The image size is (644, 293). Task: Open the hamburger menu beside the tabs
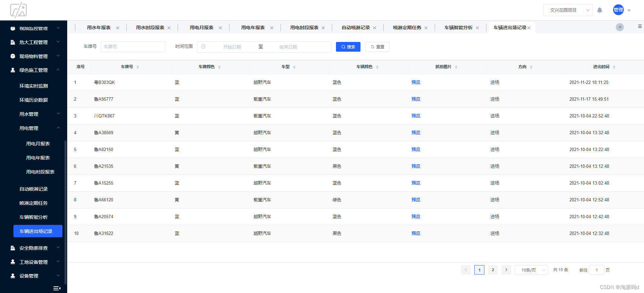pos(640,26)
